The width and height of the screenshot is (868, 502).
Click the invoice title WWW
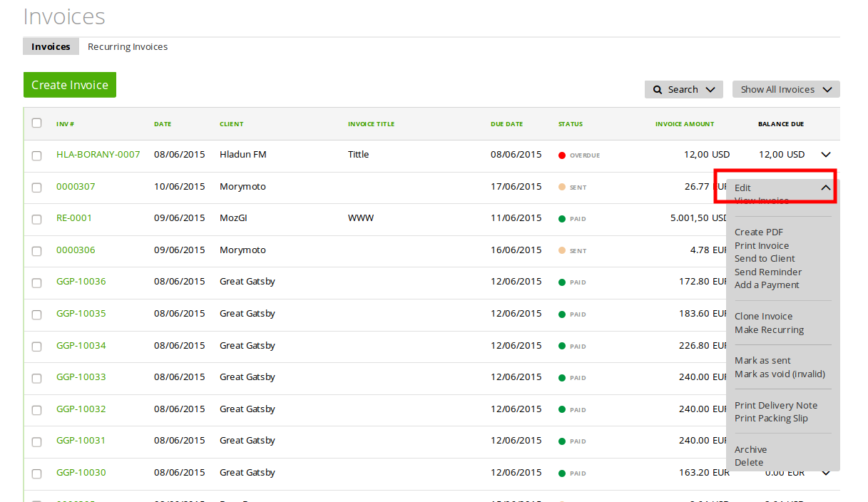click(x=361, y=217)
